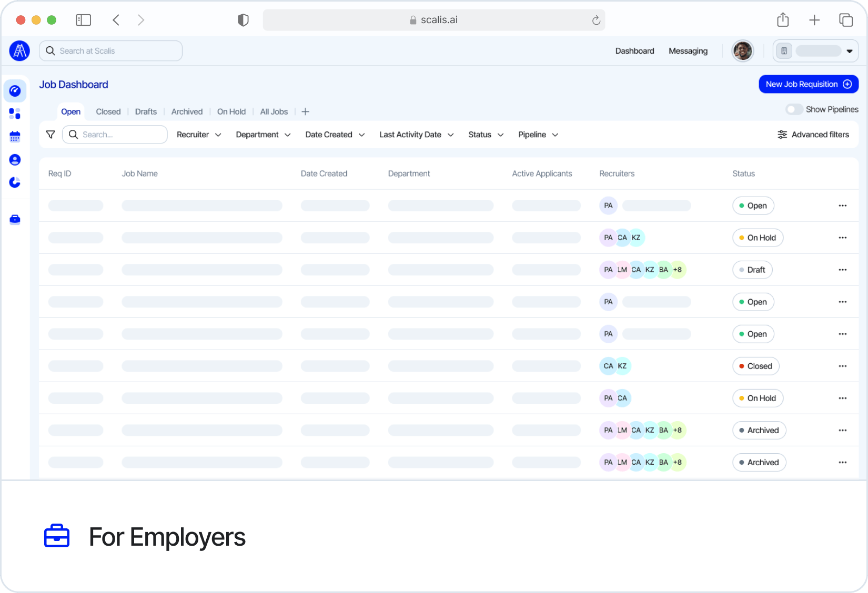Open the filter funnel icon near search
This screenshot has width=868, height=593.
tap(51, 134)
